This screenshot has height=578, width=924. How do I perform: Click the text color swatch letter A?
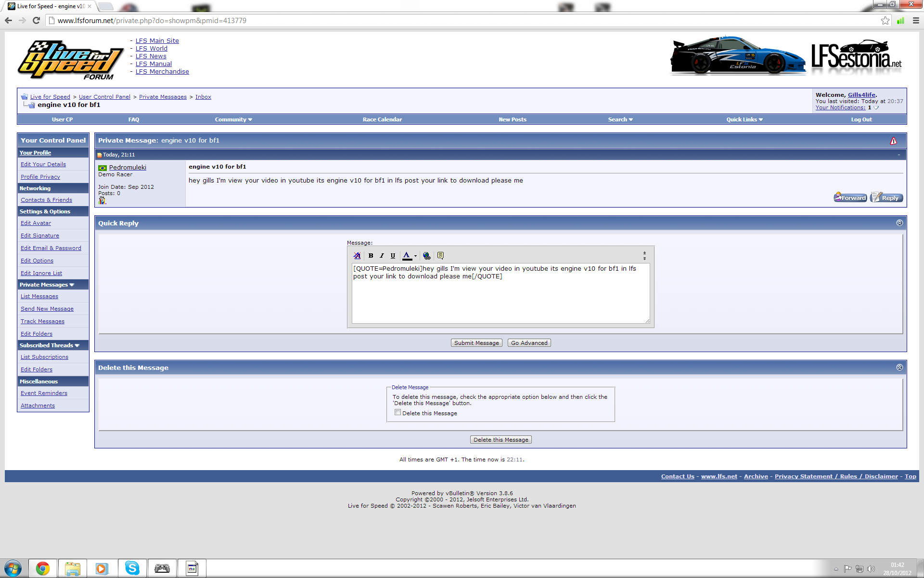tap(407, 256)
